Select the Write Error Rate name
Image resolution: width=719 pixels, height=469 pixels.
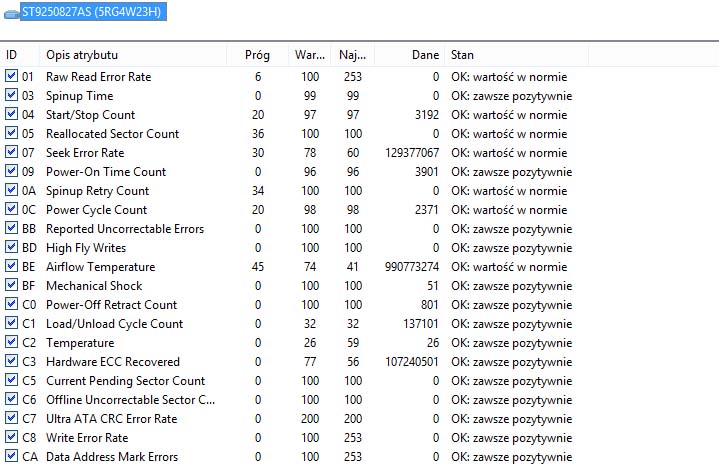87,438
